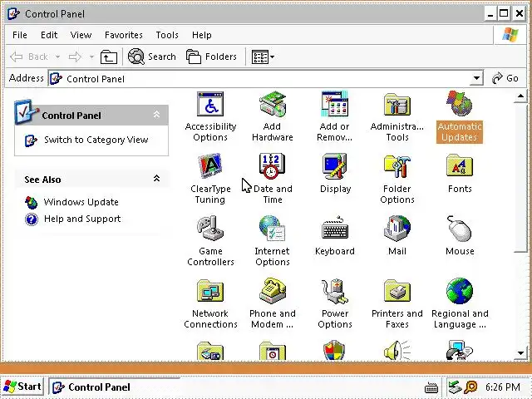Image resolution: width=532 pixels, height=399 pixels.
Task: Click the on-screen keyboard tray icon
Action: [431, 387]
